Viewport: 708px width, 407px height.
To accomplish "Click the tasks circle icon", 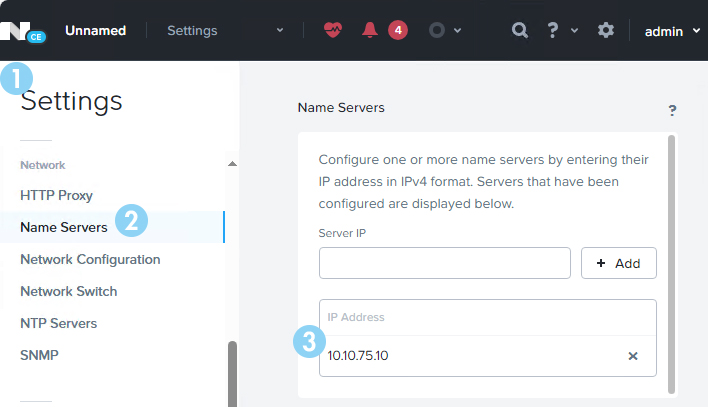I will pyautogui.click(x=437, y=30).
